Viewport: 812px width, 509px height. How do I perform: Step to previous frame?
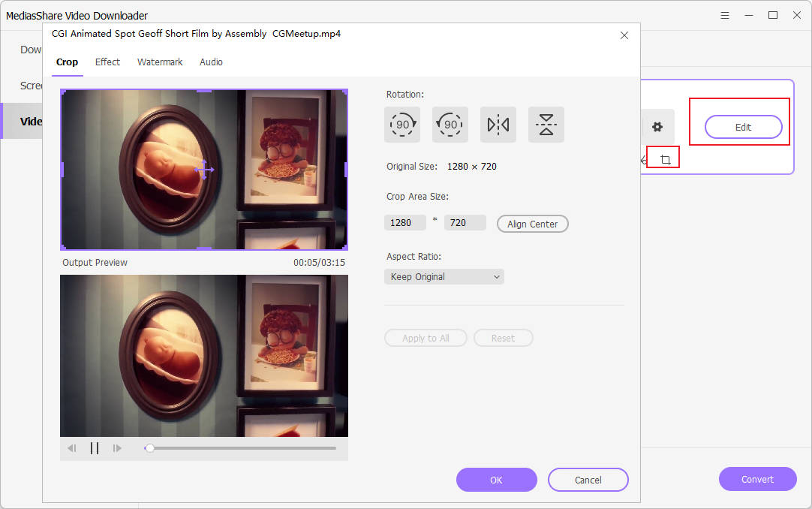(x=72, y=448)
